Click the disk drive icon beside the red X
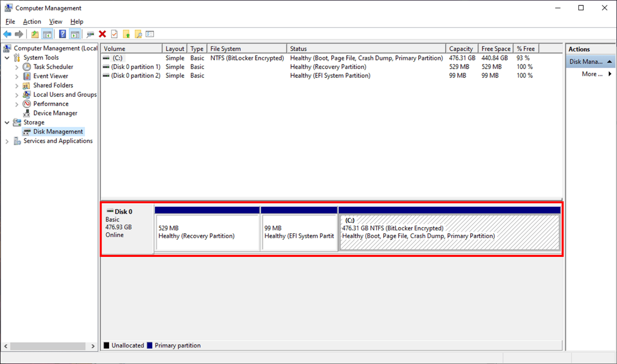Viewport: 617px width, 364px height. [90, 34]
